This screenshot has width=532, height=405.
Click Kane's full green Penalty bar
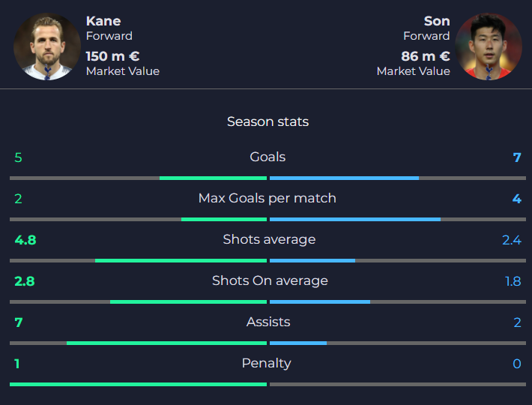(x=138, y=384)
